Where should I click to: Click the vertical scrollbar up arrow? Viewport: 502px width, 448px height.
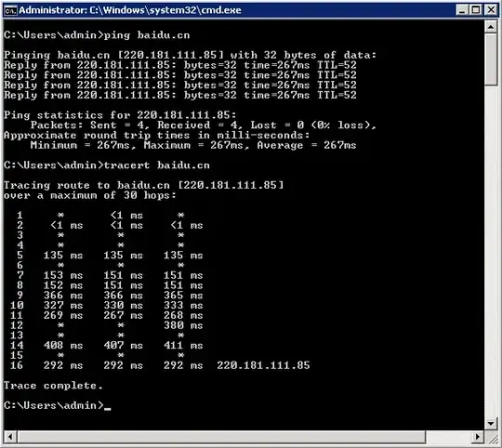click(x=491, y=27)
